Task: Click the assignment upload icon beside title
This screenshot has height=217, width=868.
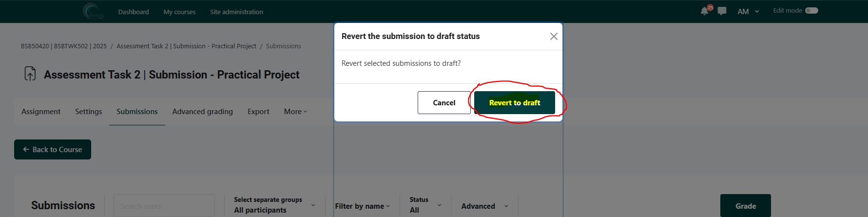Action: (x=30, y=74)
